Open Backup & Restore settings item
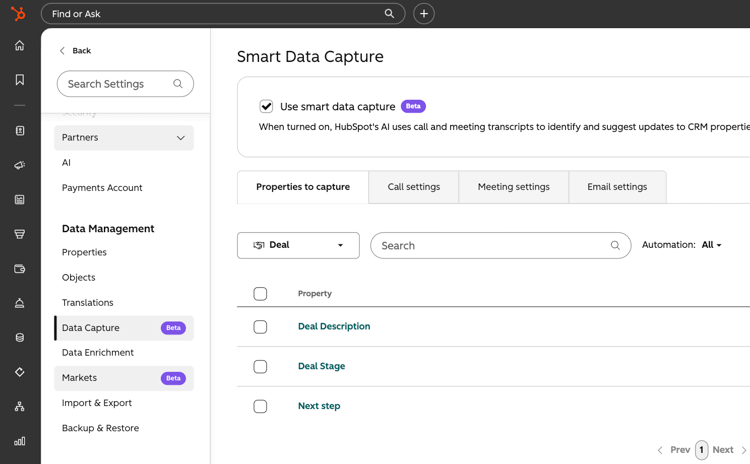750x464 pixels. (x=100, y=428)
